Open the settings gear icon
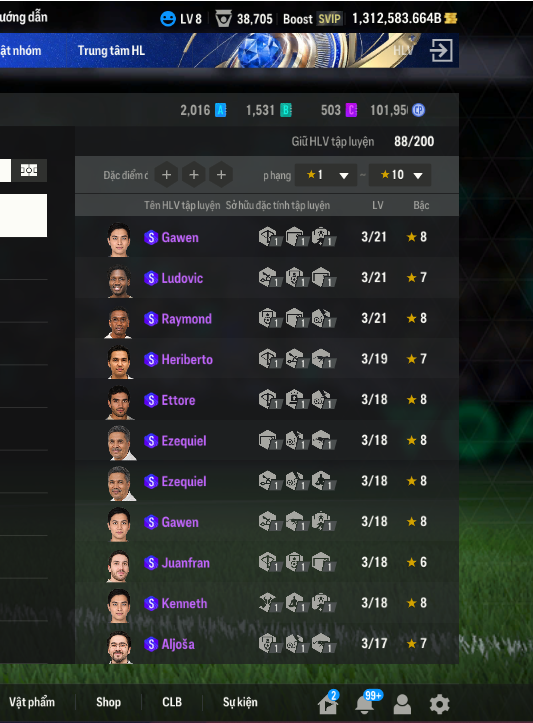 (x=439, y=704)
